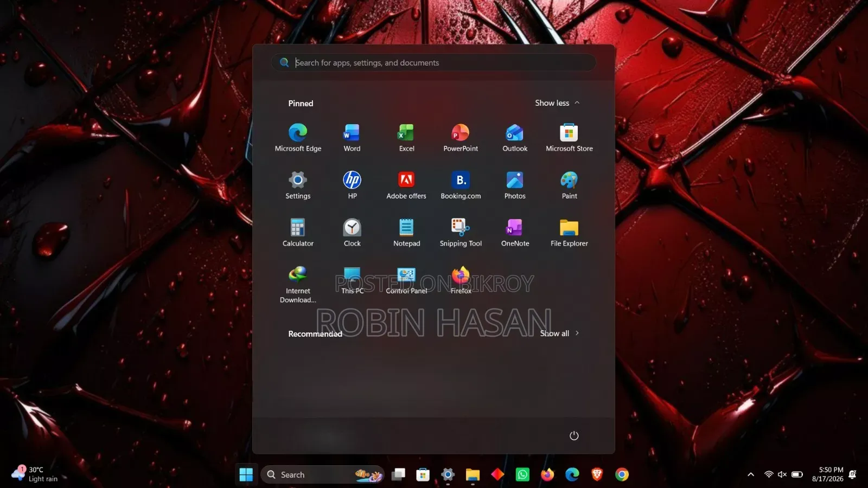Open Settings gear on the taskbar
The width and height of the screenshot is (868, 488).
[448, 475]
